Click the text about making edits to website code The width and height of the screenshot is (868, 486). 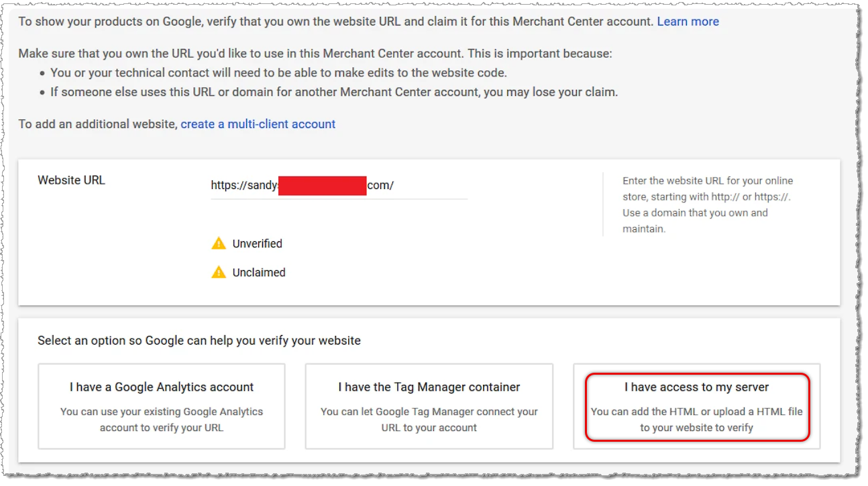pos(278,72)
